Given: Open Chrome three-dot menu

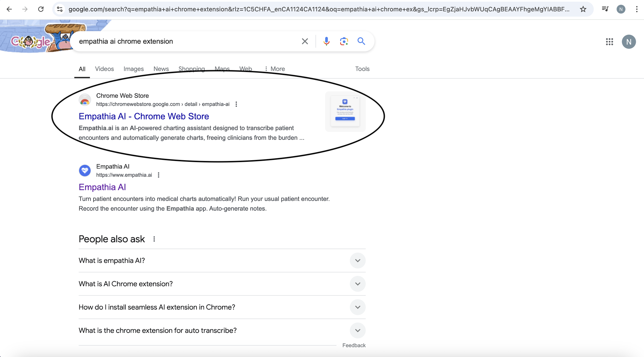Looking at the screenshot, I should 636,9.
